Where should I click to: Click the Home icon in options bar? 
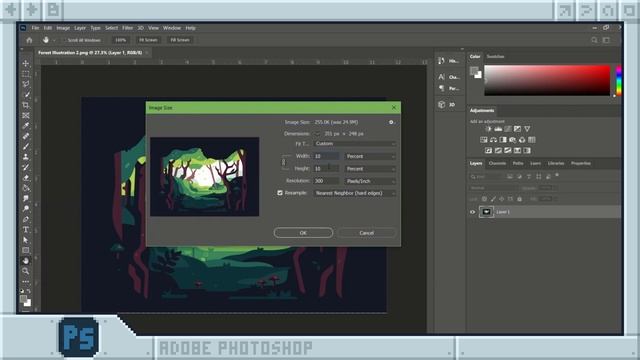29,40
